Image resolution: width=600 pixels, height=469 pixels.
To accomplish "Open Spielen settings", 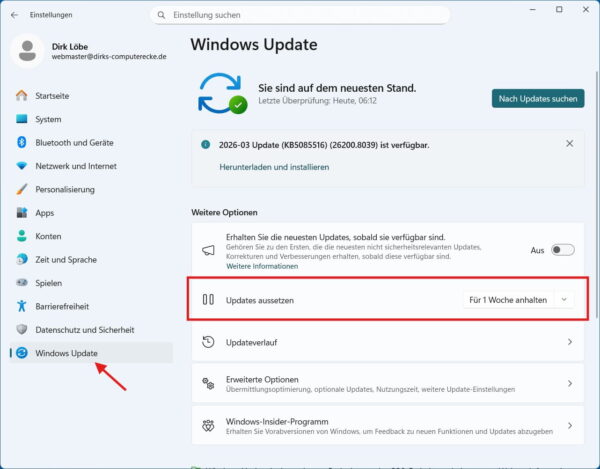I will pyautogui.click(x=91, y=283).
